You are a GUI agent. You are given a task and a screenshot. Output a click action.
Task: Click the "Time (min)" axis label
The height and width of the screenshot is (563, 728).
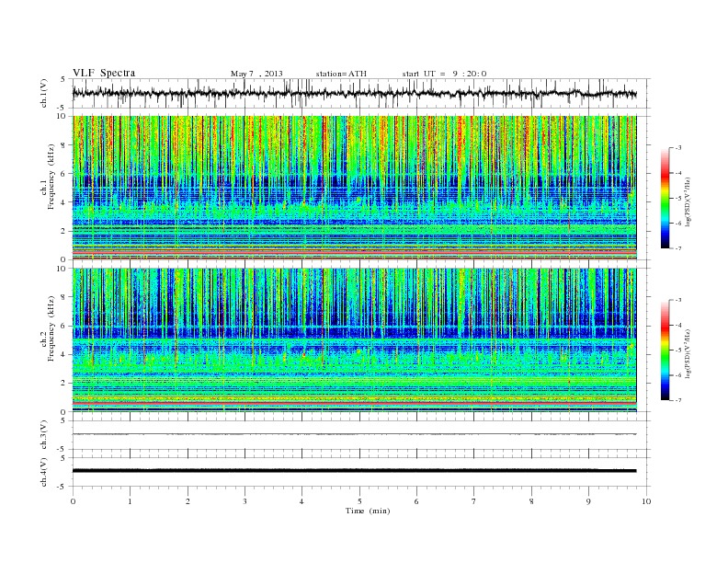point(368,511)
